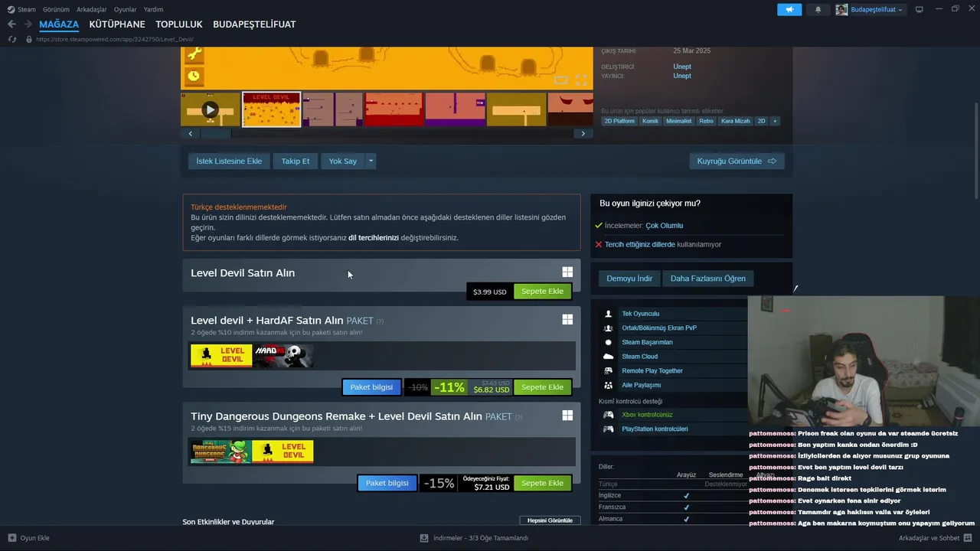
Task: Go forward with the right arrow
Action: pyautogui.click(x=29, y=24)
